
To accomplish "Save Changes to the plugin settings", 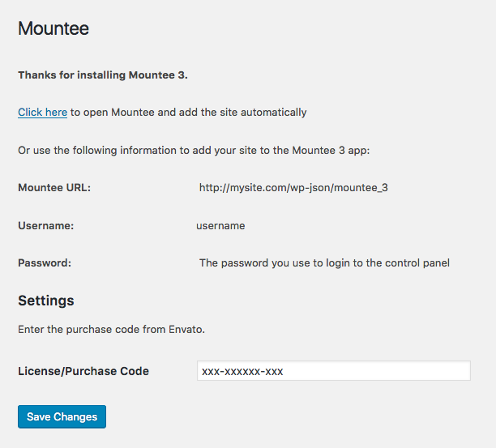I will coord(62,416).
